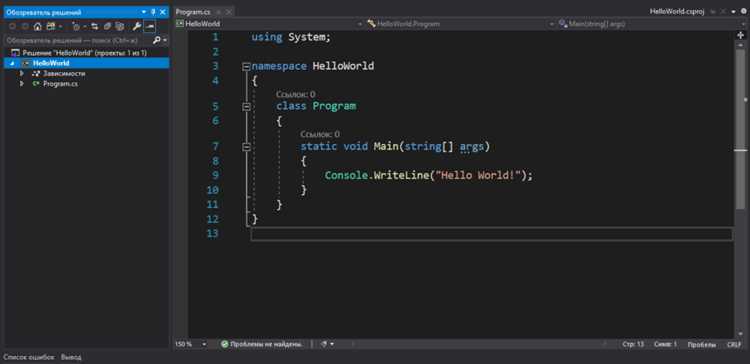Screen dimensions: 750x364
Task: Collapse the namespace HelloWorld code block
Action: pyautogui.click(x=246, y=67)
